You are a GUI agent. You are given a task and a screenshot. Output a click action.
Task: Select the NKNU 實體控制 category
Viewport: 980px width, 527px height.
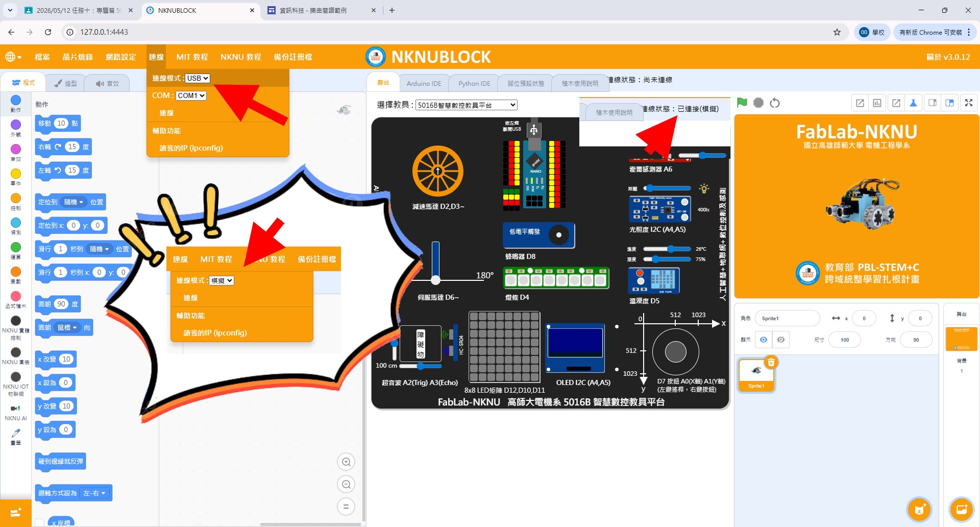click(16, 328)
